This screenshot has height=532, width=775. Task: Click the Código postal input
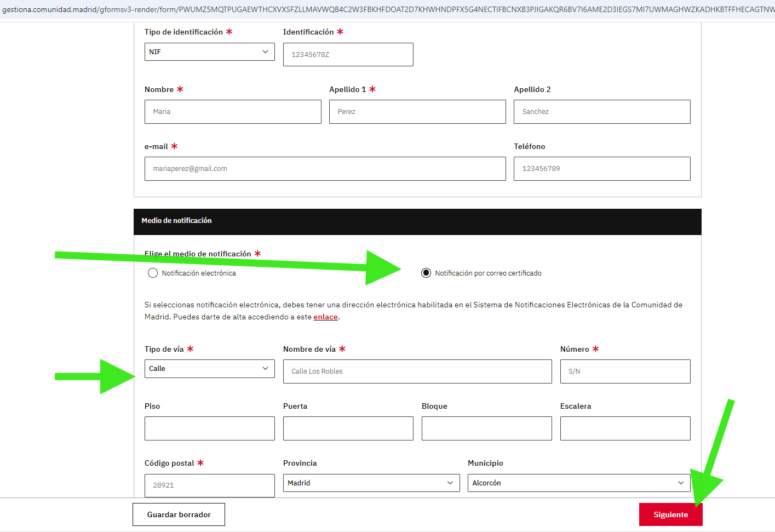[209, 485]
